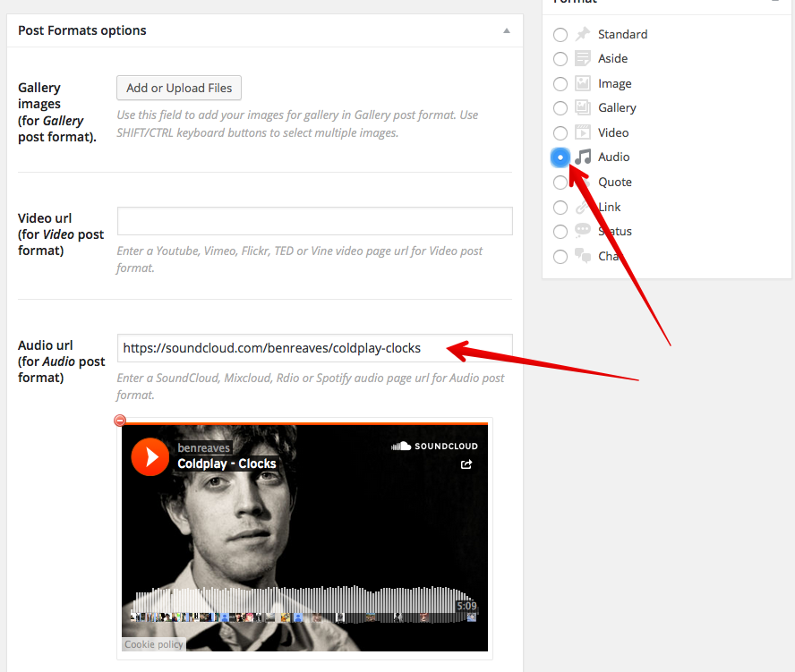Click the Gallery format icon
The width and height of the screenshot is (795, 672).
pyautogui.click(x=583, y=108)
